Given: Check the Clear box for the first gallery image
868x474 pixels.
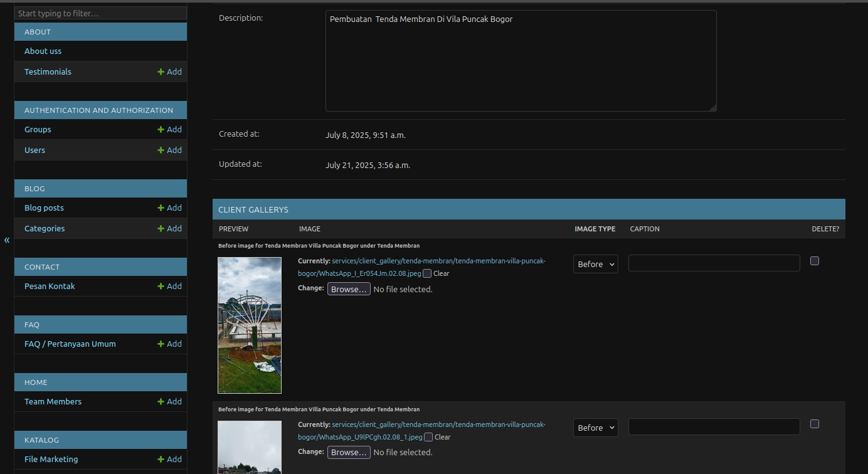Looking at the screenshot, I should pos(426,273).
